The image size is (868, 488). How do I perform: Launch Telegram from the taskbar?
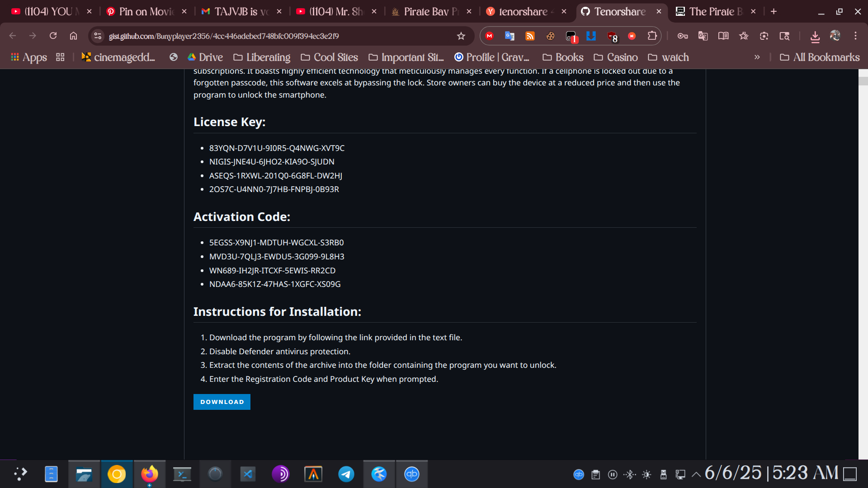346,474
